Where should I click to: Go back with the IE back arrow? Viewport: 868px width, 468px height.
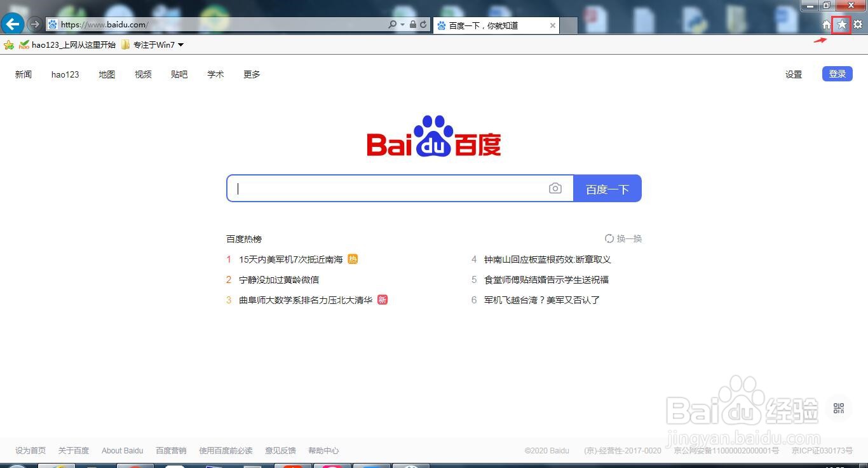(x=13, y=24)
